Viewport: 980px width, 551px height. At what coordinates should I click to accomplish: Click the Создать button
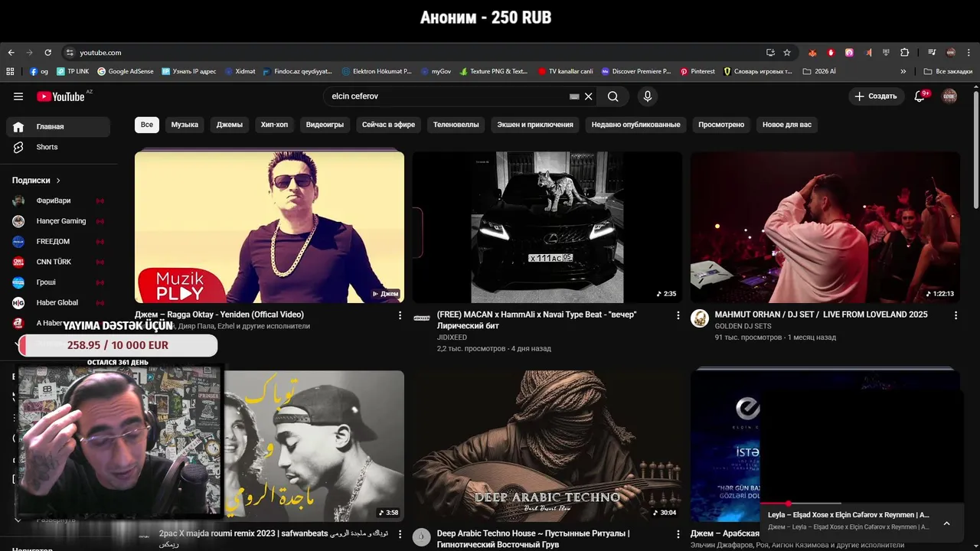pos(875,96)
